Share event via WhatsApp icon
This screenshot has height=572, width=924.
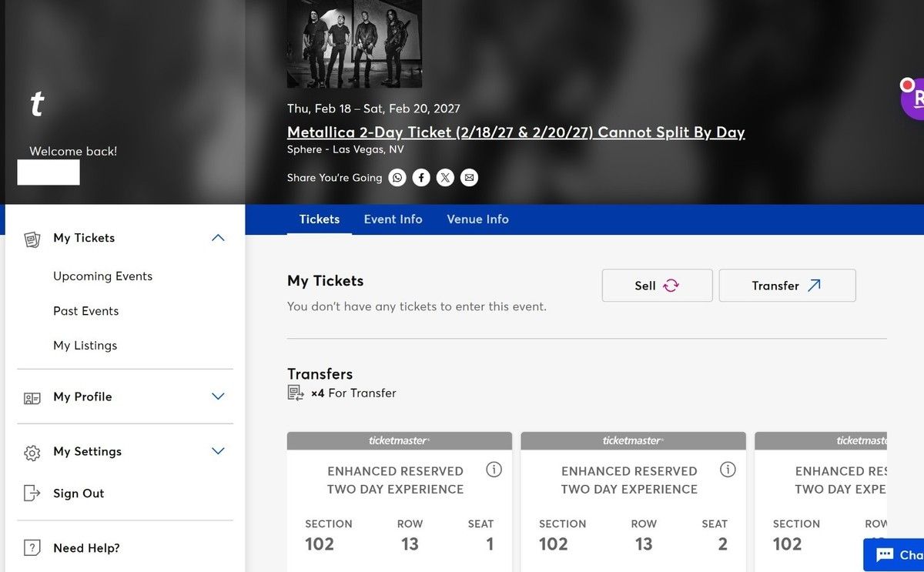pyautogui.click(x=397, y=178)
